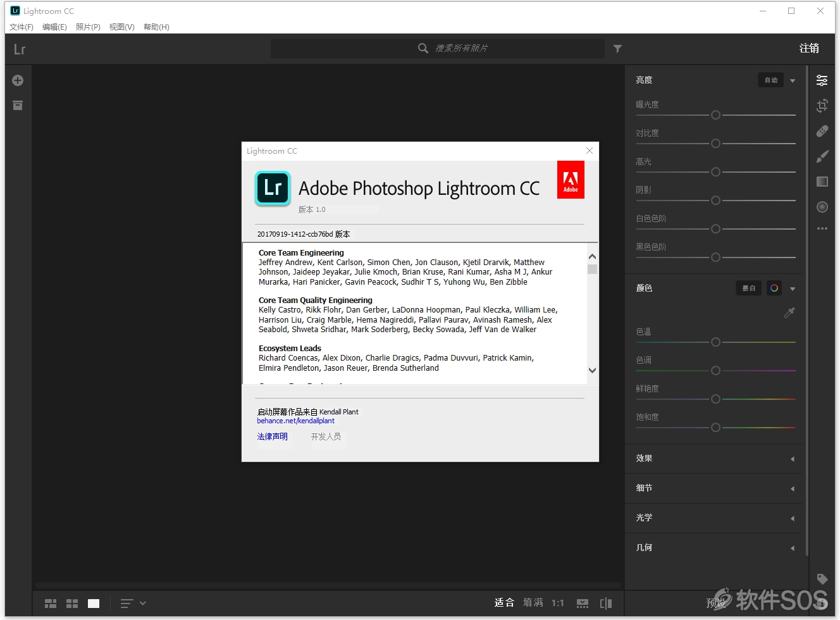Open the 照片(P) menu
The image size is (840, 620).
tap(88, 27)
